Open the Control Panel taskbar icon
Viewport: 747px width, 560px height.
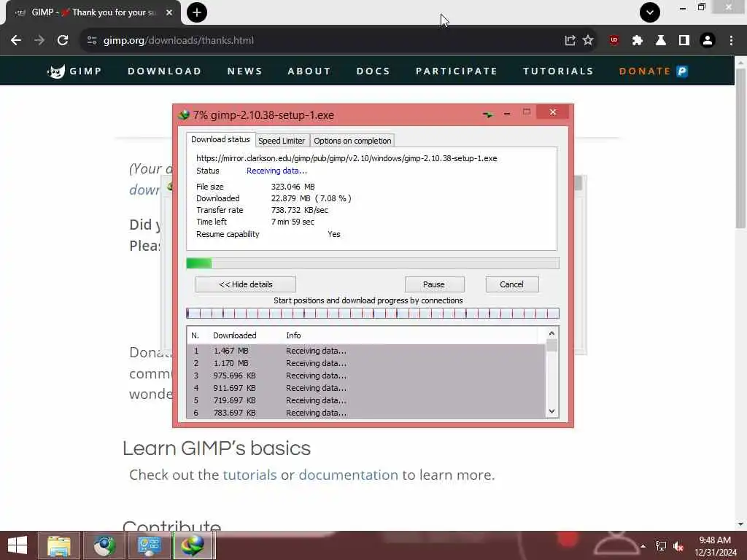150,545
